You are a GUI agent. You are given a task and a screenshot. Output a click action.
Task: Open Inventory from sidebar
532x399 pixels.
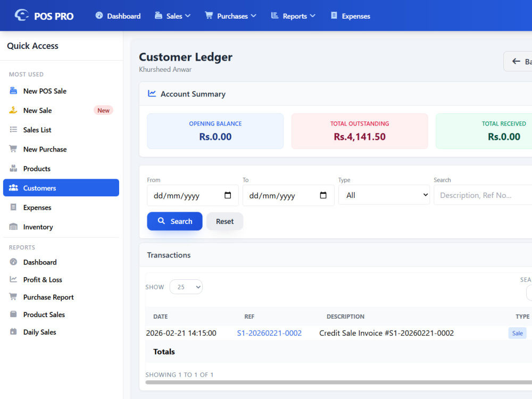click(61, 227)
